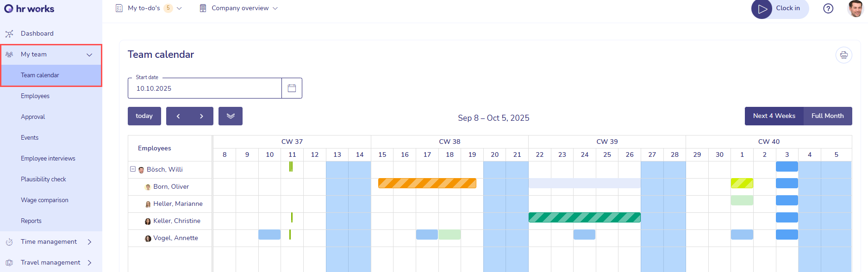Open the help question mark icon
This screenshot has height=272, width=868.
point(828,8)
